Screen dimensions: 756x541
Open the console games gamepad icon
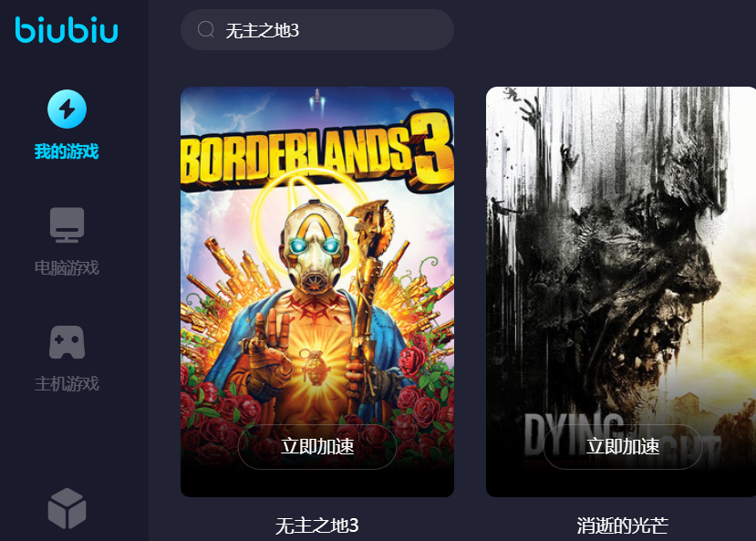[67, 342]
